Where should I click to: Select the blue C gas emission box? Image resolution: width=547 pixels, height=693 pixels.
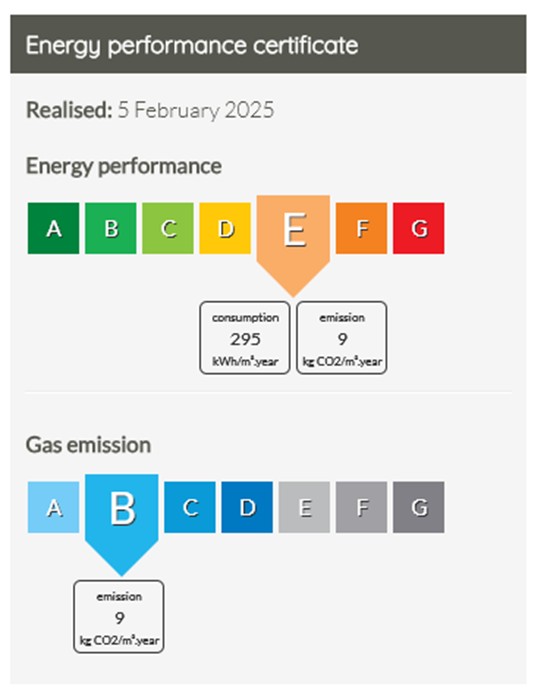(x=190, y=507)
